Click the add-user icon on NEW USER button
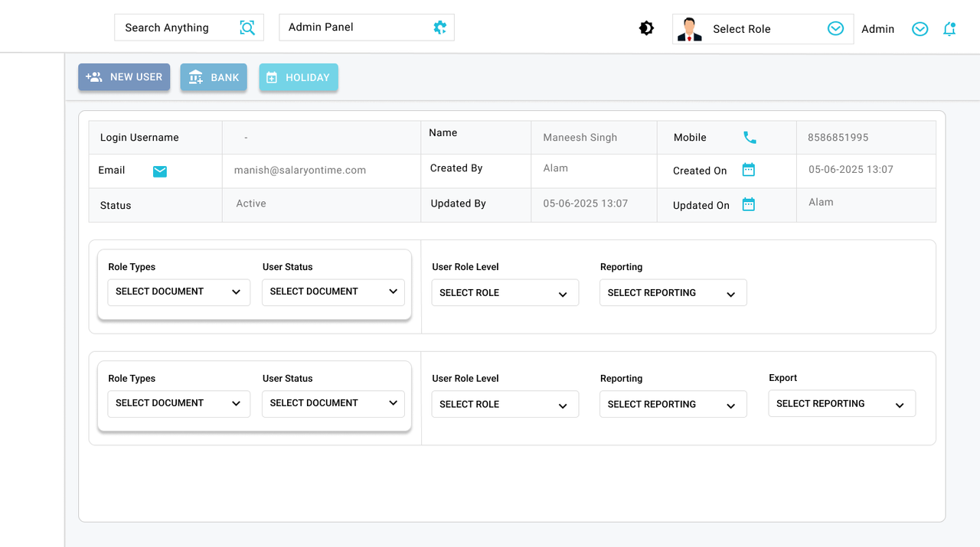980x547 pixels. pos(93,77)
